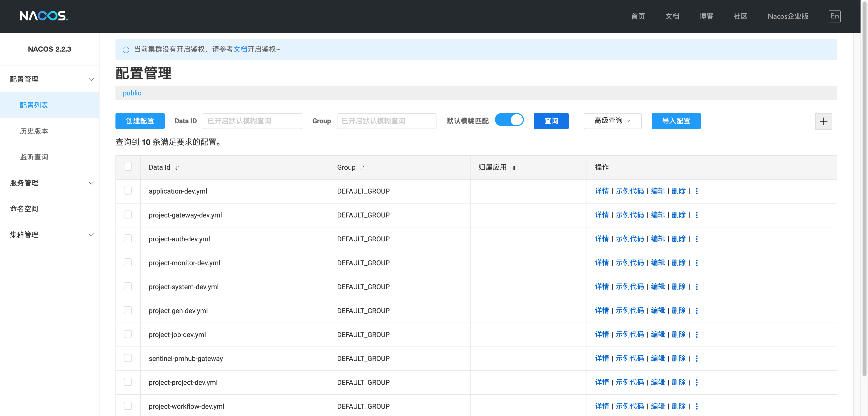Focus the Data ID search field
868x416 pixels.
pos(252,121)
